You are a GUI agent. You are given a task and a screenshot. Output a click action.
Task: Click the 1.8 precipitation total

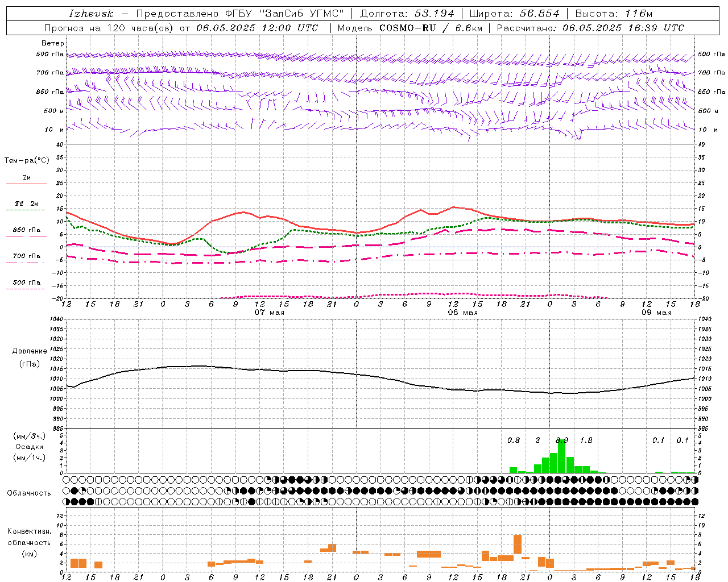pyautogui.click(x=586, y=440)
